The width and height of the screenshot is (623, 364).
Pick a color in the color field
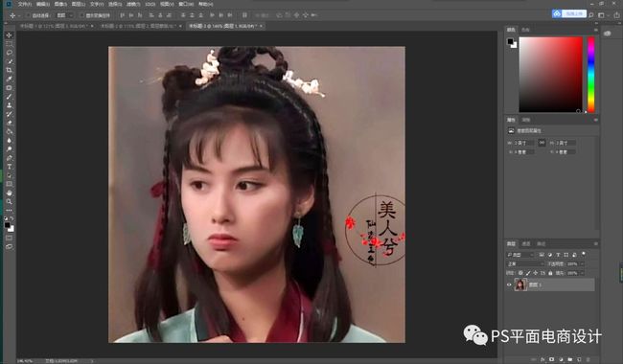pyautogui.click(x=551, y=75)
